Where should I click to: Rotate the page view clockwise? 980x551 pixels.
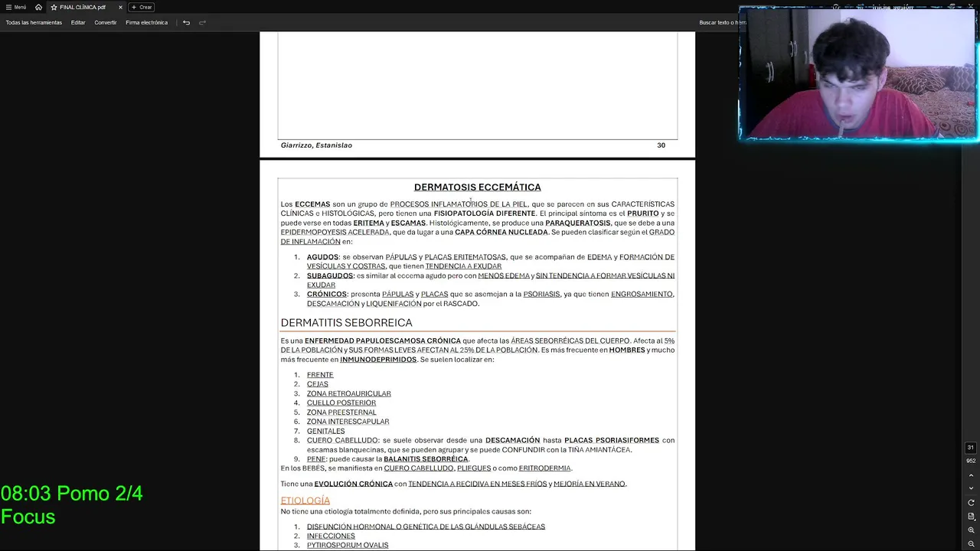(971, 503)
